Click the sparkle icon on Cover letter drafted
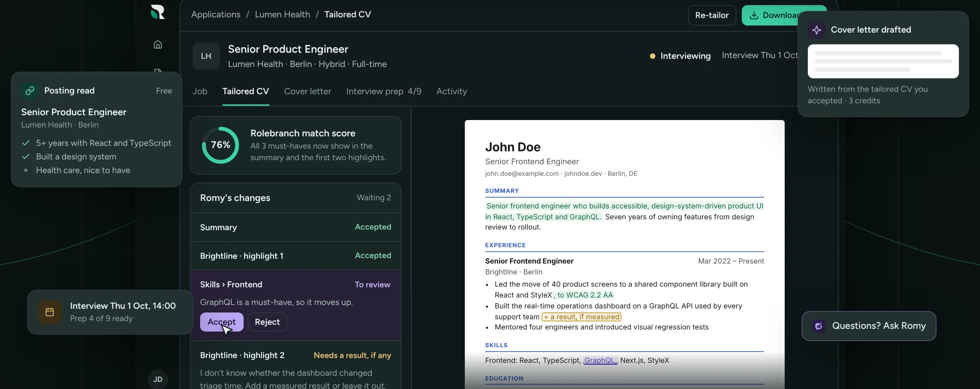The image size is (980, 389). 816,30
